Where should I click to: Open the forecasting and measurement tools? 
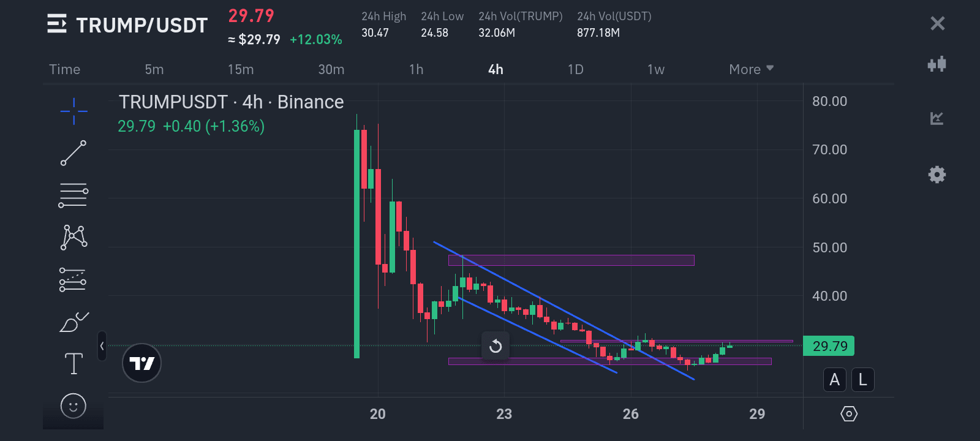(73, 279)
